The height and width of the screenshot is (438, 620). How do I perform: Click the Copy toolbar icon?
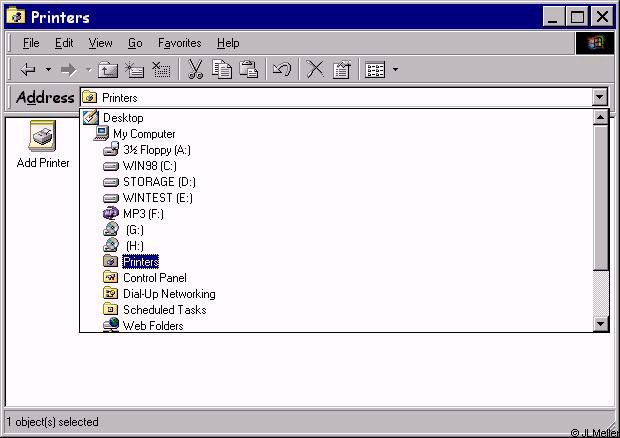click(222, 69)
